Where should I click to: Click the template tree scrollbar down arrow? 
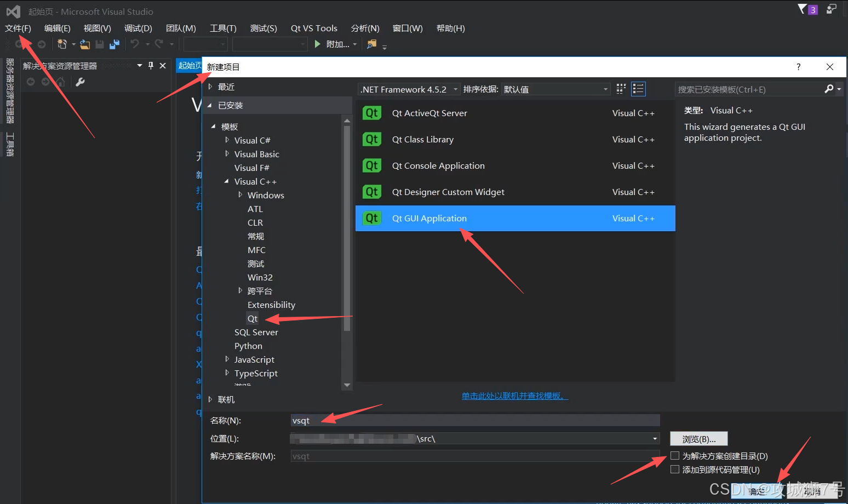pos(347,385)
